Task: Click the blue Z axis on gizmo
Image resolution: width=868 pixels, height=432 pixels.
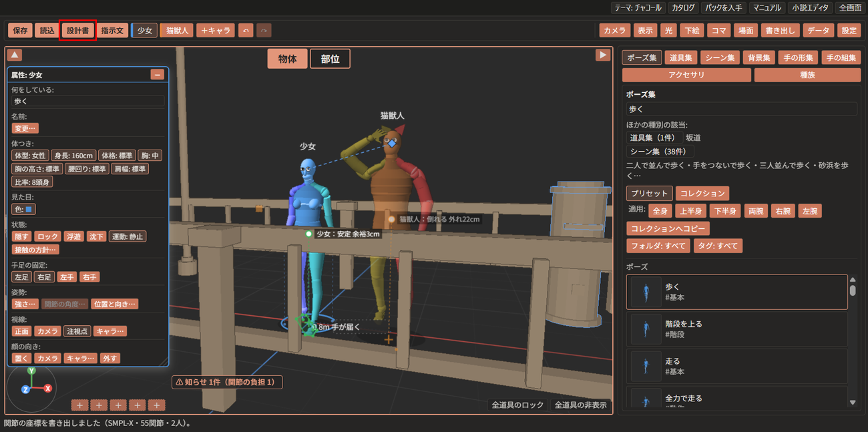Action: click(25, 389)
